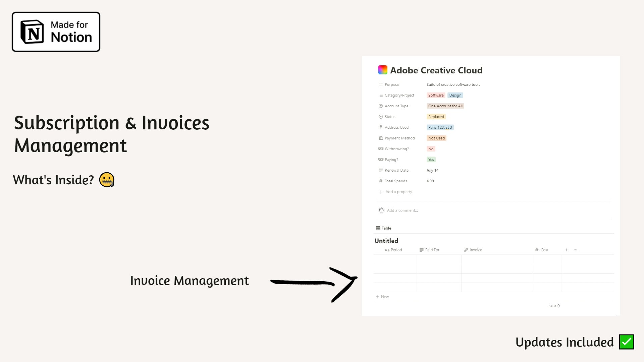The width and height of the screenshot is (644, 362).
Task: Select the Table view tab
Action: [x=383, y=228]
